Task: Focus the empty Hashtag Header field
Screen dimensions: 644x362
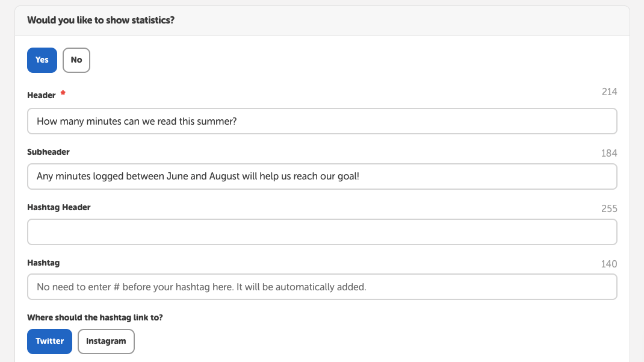Action: [322, 232]
